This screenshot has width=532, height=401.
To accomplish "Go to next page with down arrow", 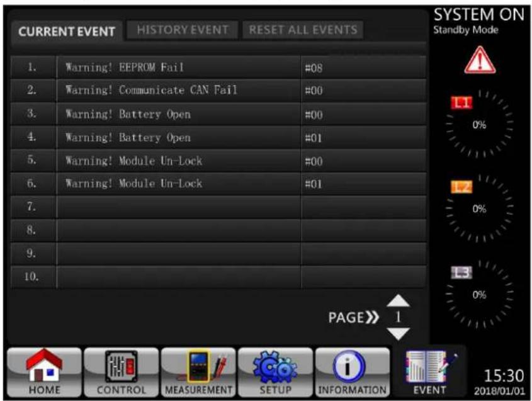I will 399,334.
